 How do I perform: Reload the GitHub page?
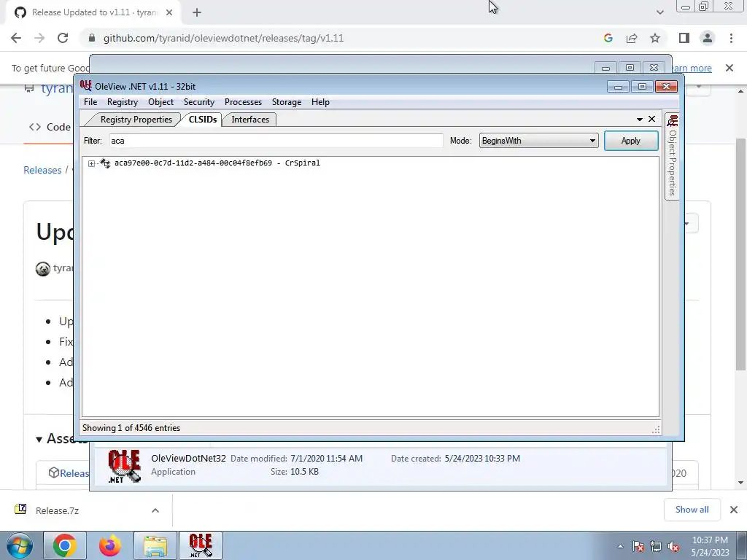[63, 38]
